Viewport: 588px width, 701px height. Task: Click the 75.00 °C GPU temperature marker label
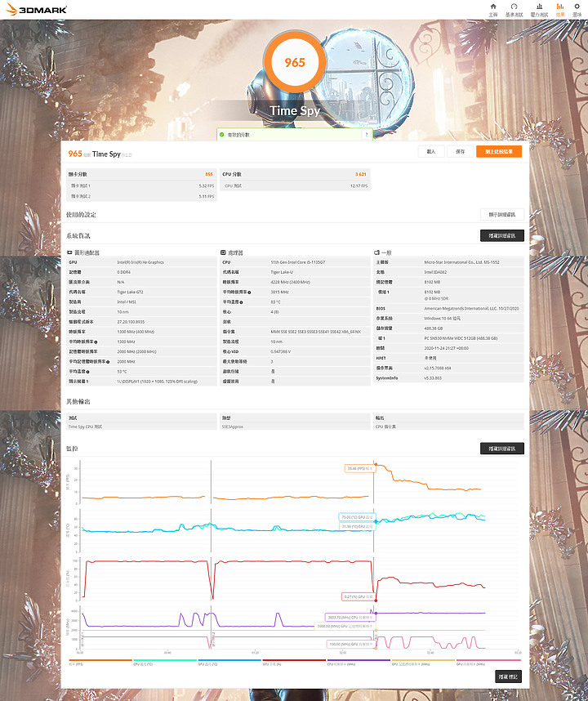(357, 517)
